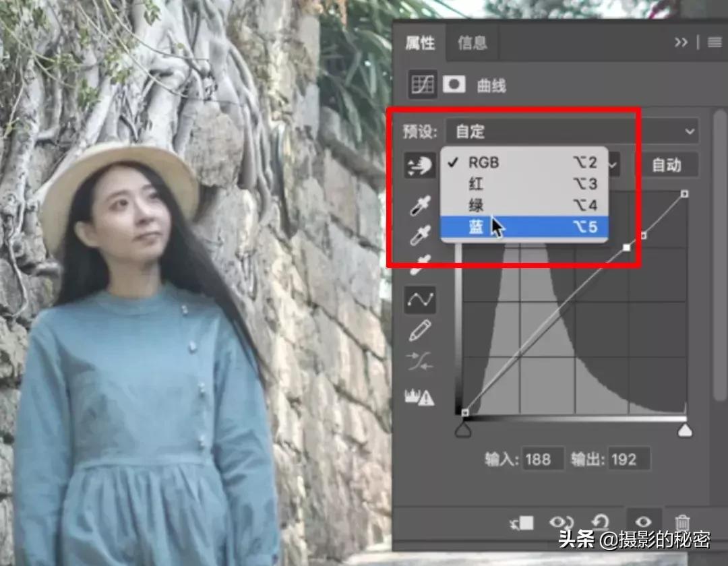
Task: Select the point curve editing tool
Action: (419, 301)
